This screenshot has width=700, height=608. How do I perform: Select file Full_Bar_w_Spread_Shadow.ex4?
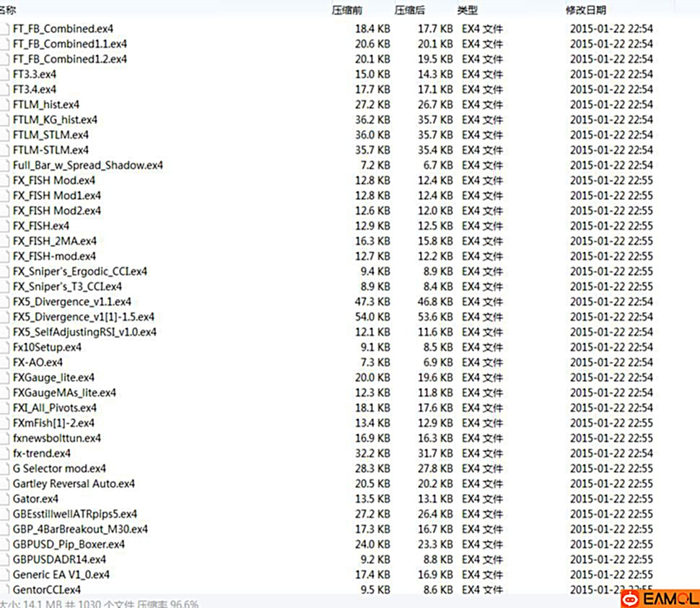[x=88, y=166]
